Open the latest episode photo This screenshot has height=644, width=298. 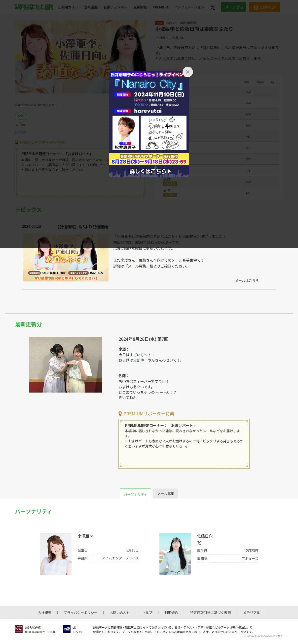[66, 365]
